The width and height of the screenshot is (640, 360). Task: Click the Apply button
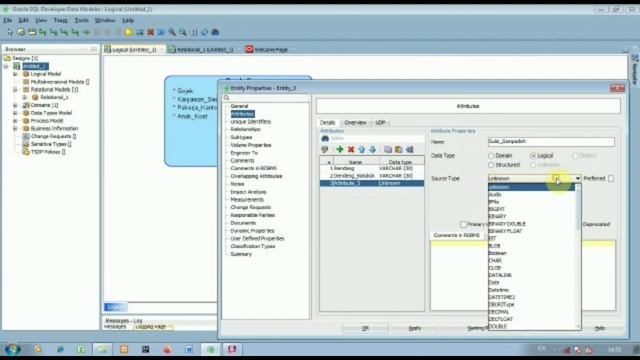tap(415, 328)
